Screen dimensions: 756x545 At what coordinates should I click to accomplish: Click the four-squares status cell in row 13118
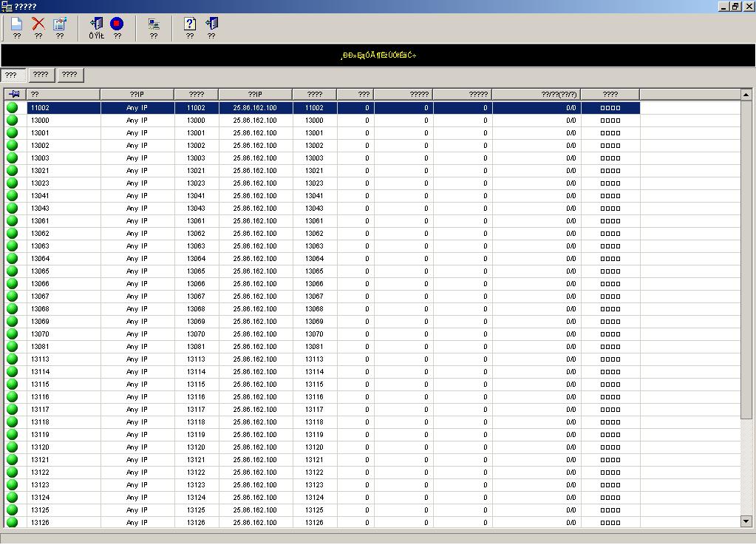click(610, 422)
